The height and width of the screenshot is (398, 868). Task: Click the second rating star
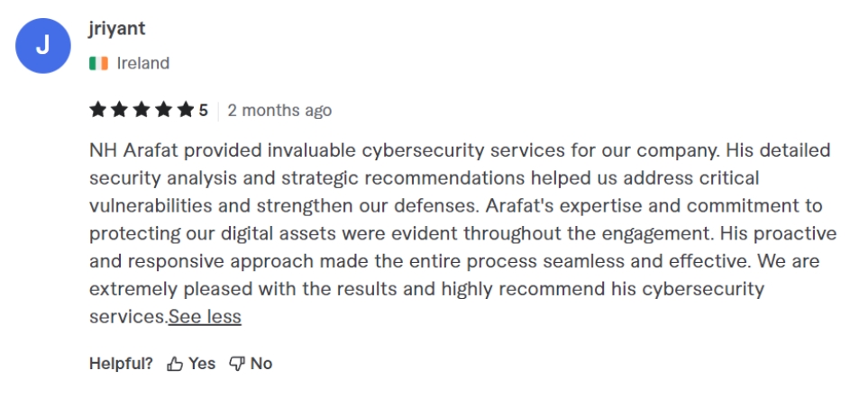(119, 111)
